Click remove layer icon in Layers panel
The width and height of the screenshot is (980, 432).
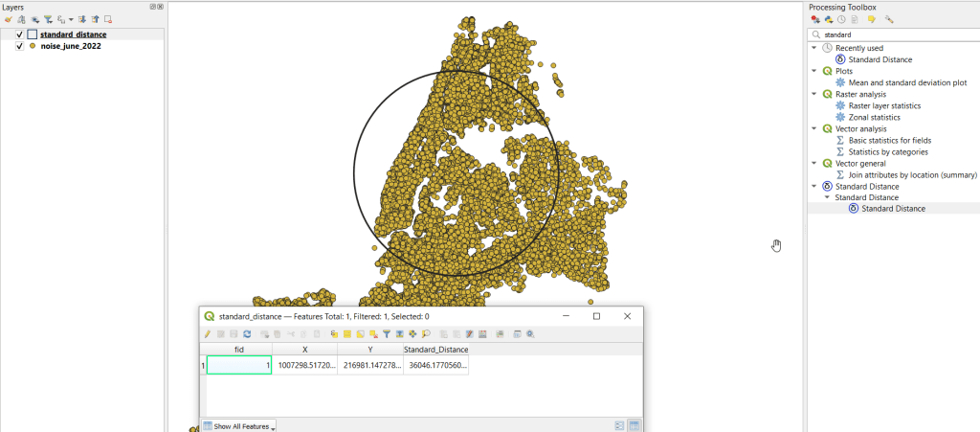pos(107,19)
